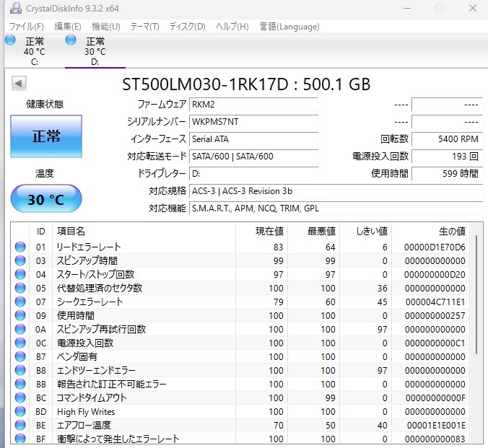This screenshot has width=488, height=448.
Task: Click the status dot for attribute 0C 電源投入回数
Action: [20, 343]
